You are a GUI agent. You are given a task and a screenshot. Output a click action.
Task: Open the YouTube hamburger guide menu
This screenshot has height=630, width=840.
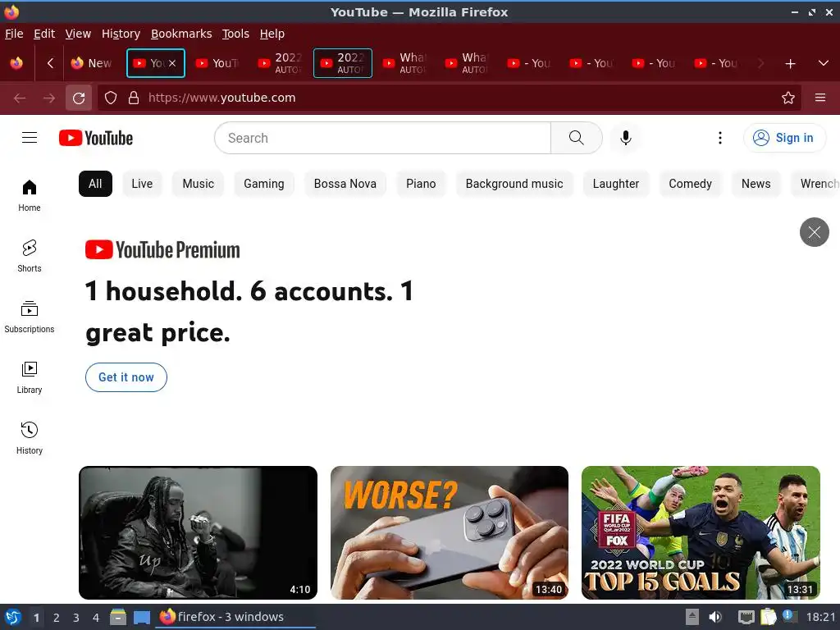(30, 138)
